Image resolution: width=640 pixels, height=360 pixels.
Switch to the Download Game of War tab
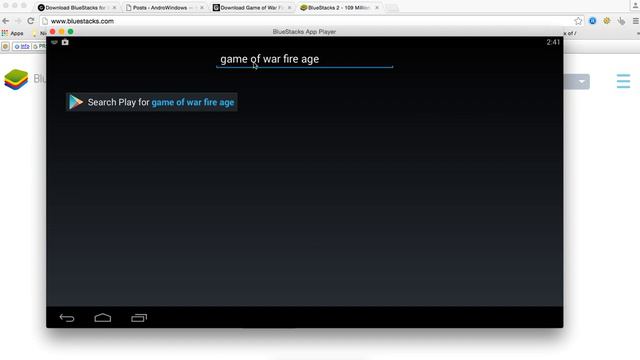pos(252,7)
